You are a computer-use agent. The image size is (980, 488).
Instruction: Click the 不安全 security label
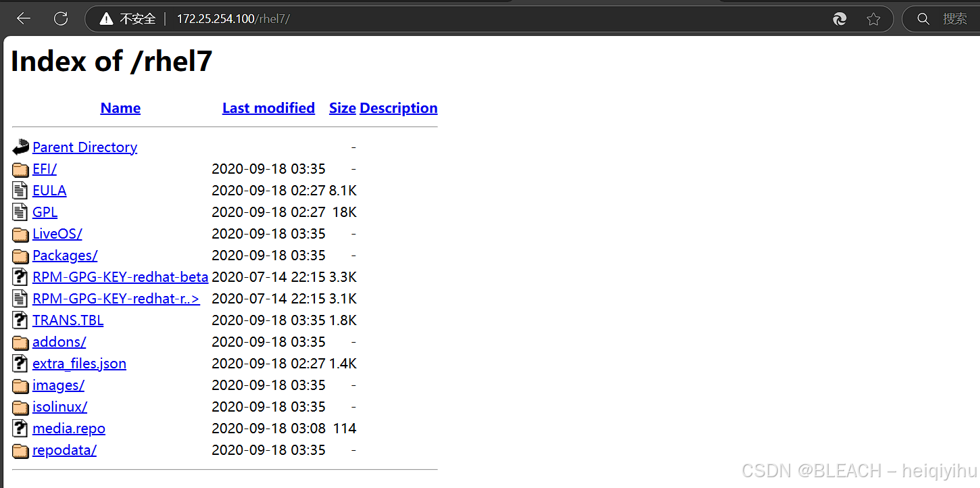[x=138, y=19]
